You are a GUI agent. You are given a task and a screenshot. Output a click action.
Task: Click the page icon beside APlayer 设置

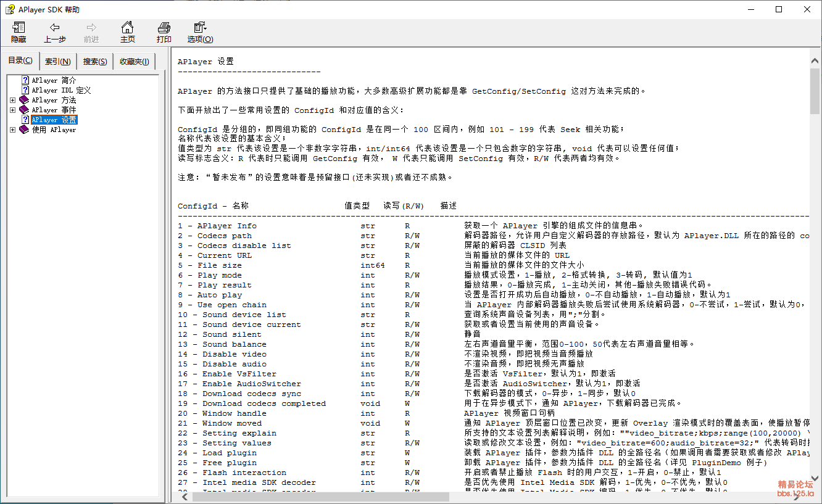(25, 120)
